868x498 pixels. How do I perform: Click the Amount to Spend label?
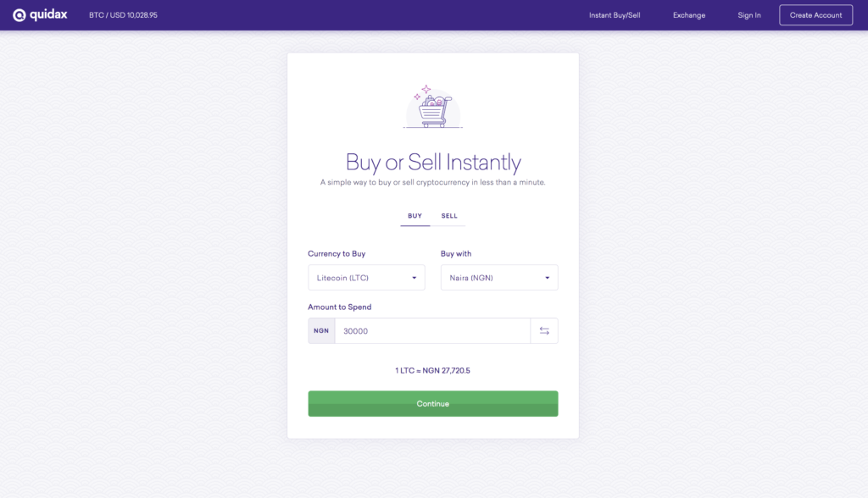(x=340, y=307)
